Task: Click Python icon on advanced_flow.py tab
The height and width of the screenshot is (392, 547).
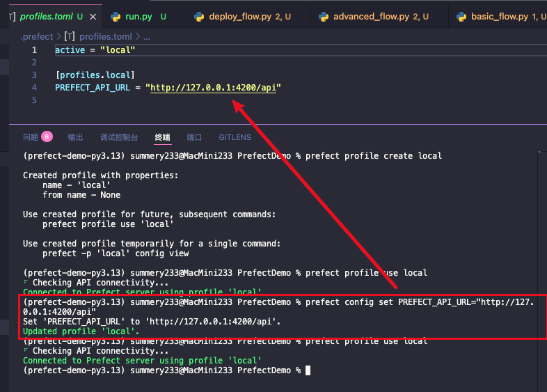Action: (x=323, y=16)
